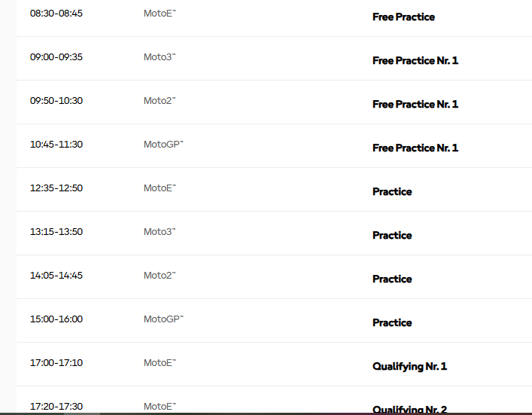The image size is (532, 415).
Task: Click the Moto2 label at 14:05-14:45
Action: [x=160, y=275]
